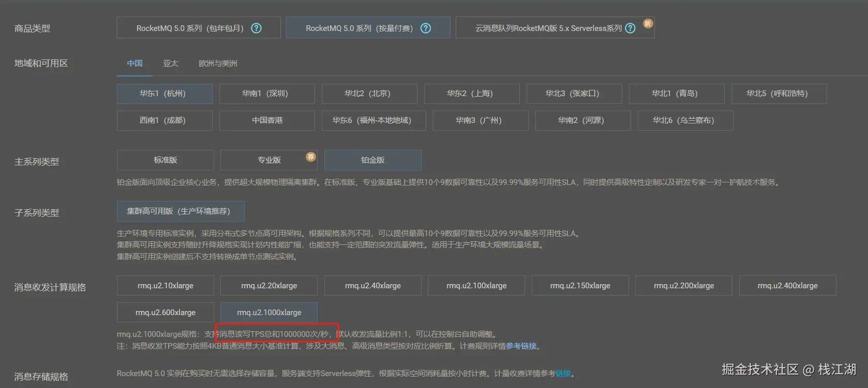Click the 消息存储规格 label
868x388 pixels.
point(41,377)
